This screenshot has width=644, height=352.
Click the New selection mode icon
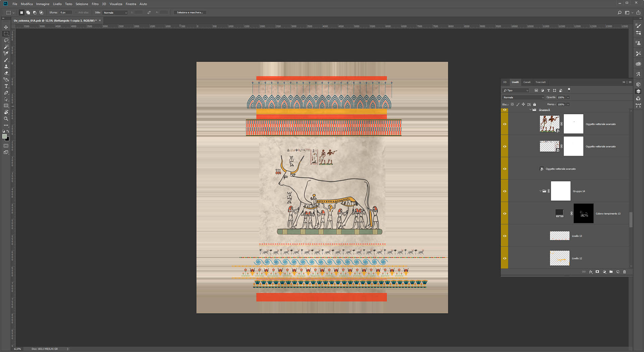pos(21,12)
